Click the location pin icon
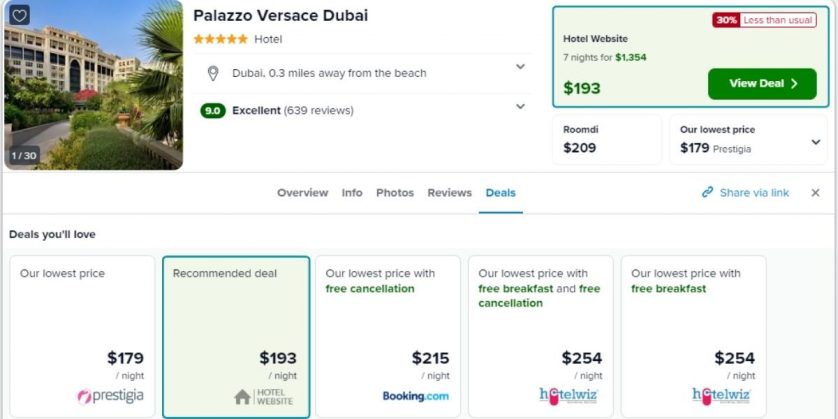 tap(213, 73)
